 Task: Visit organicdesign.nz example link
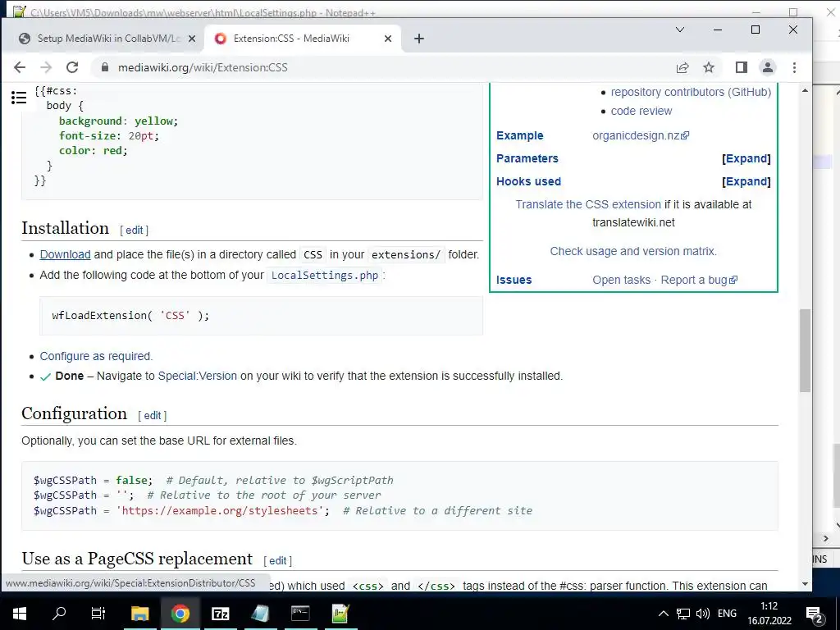(x=641, y=135)
